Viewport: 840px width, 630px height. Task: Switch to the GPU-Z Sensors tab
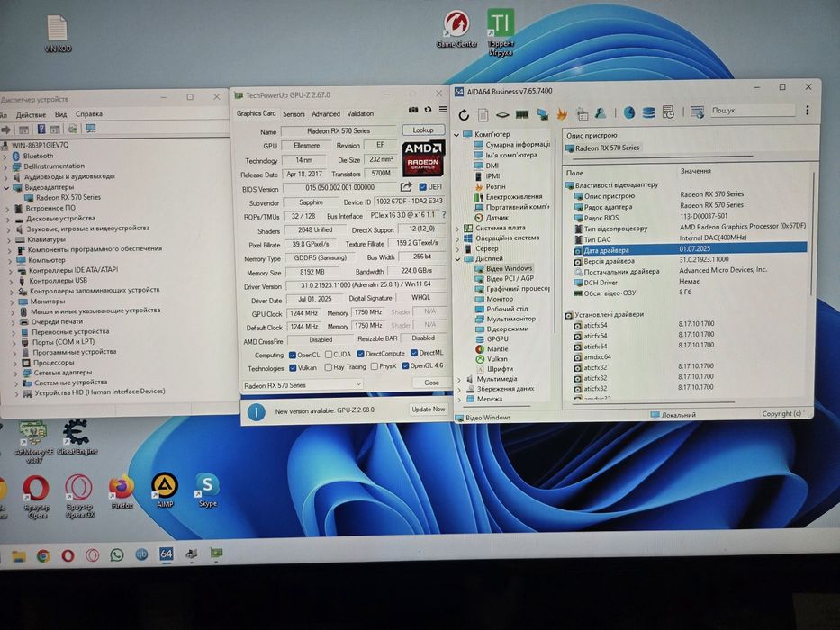tap(294, 114)
